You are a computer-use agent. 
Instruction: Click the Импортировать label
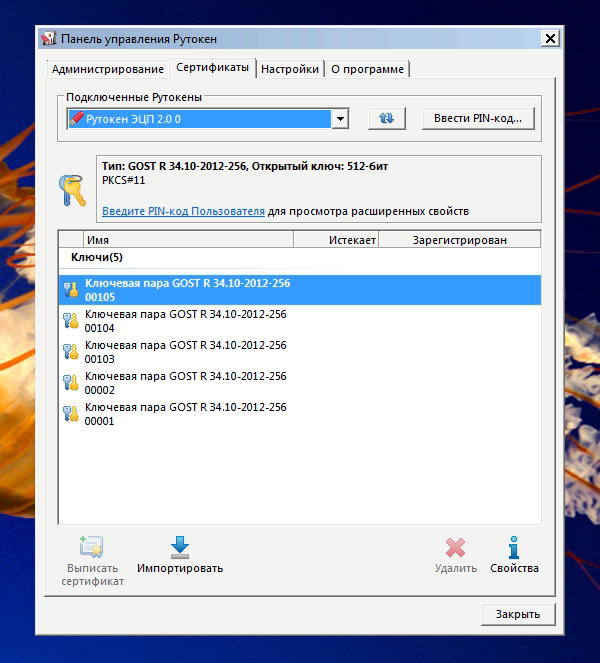pyautogui.click(x=180, y=568)
